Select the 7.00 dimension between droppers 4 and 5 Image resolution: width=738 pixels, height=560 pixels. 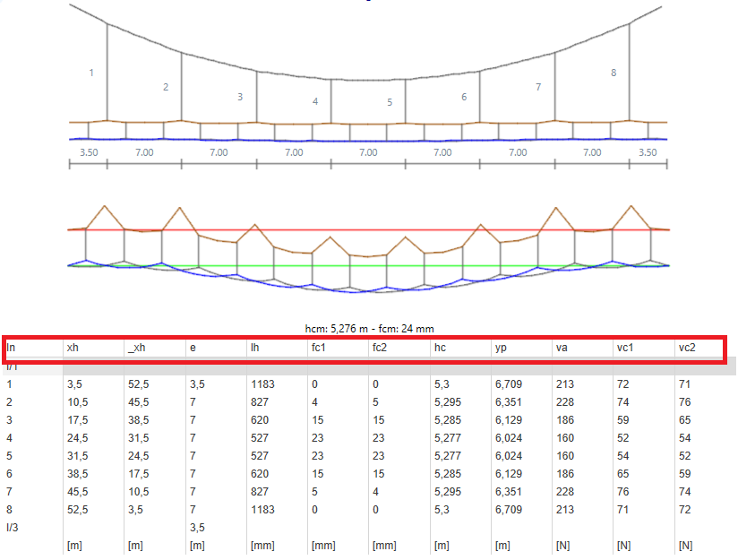(368, 152)
